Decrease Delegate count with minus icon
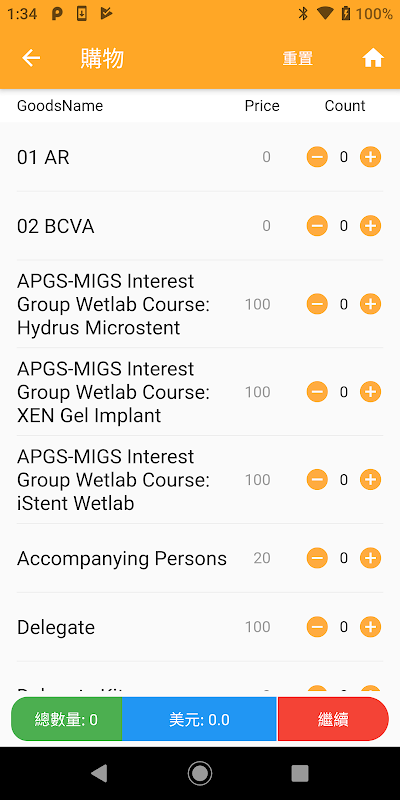The height and width of the screenshot is (800, 400). coord(317,627)
